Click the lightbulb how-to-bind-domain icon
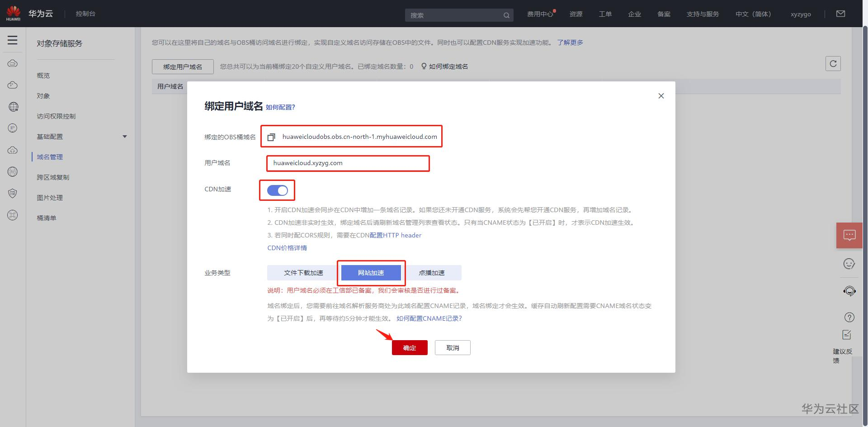Viewport: 868px width, 427px height. pyautogui.click(x=424, y=66)
